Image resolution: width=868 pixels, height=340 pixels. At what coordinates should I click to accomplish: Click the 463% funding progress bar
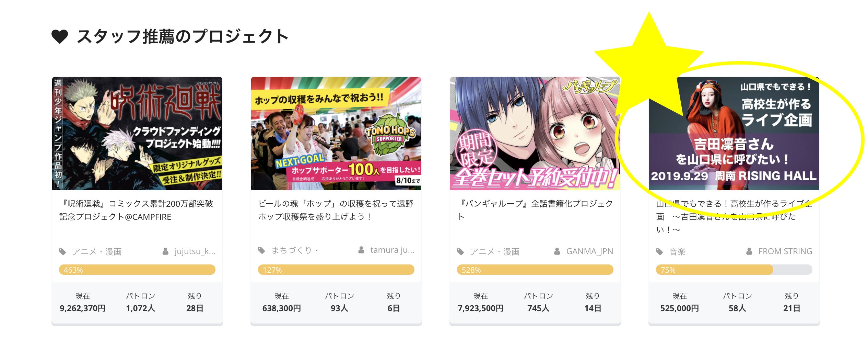coord(137,270)
